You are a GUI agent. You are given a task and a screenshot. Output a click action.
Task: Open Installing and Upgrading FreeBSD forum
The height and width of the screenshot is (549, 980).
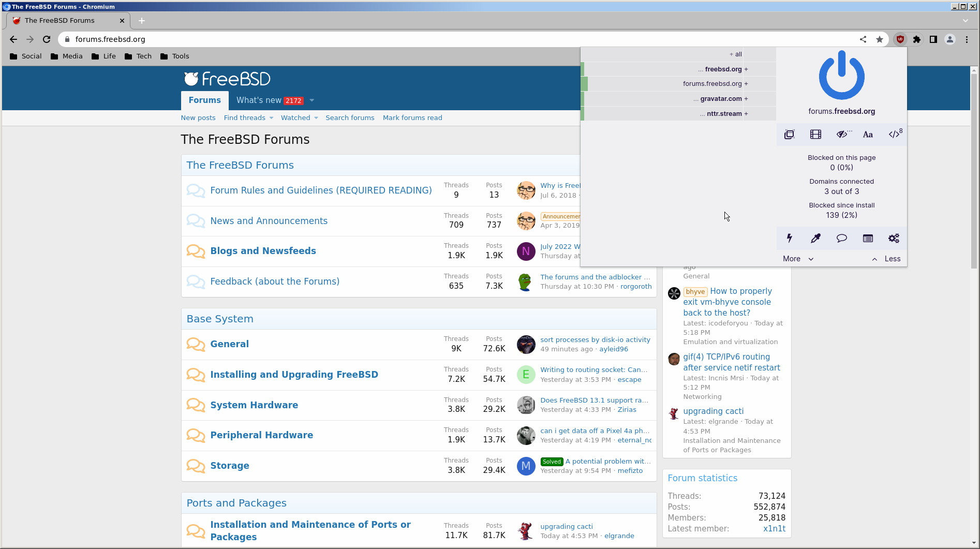(x=294, y=375)
